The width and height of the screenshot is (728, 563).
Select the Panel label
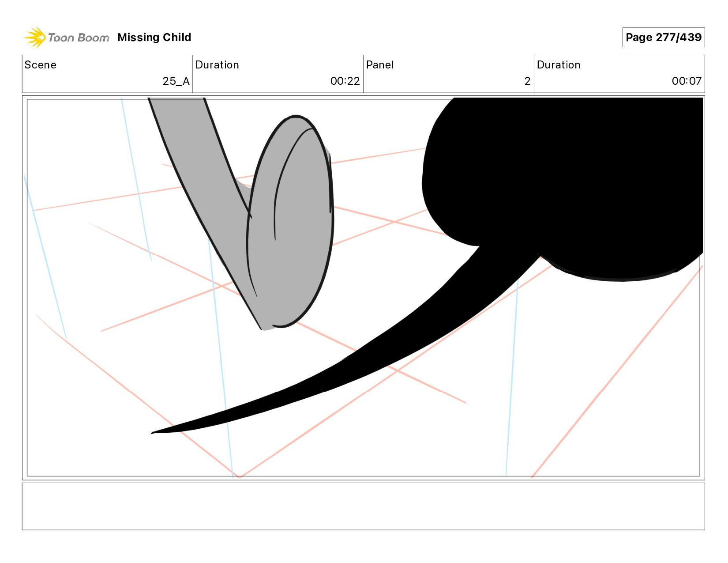[x=380, y=65]
